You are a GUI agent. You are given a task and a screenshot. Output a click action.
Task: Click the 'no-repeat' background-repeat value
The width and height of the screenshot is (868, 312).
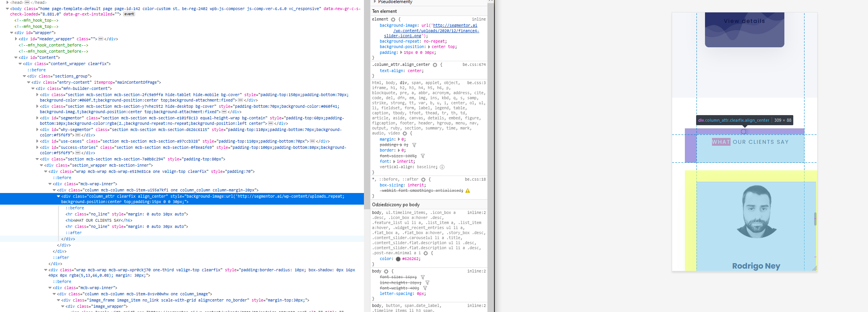[434, 41]
